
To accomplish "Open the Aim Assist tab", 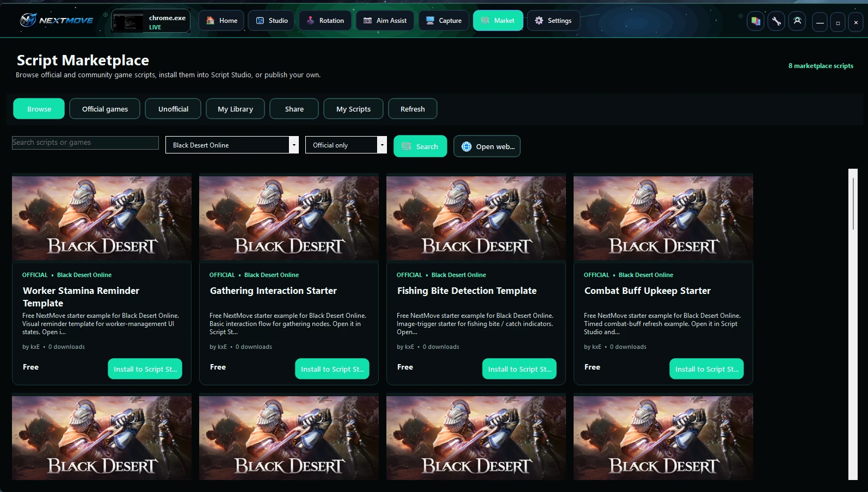I will [385, 21].
